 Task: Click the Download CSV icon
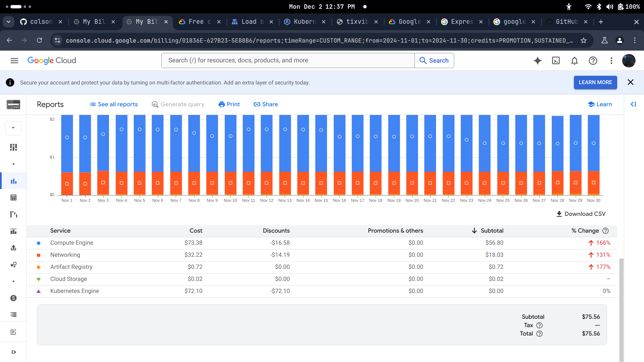560,214
